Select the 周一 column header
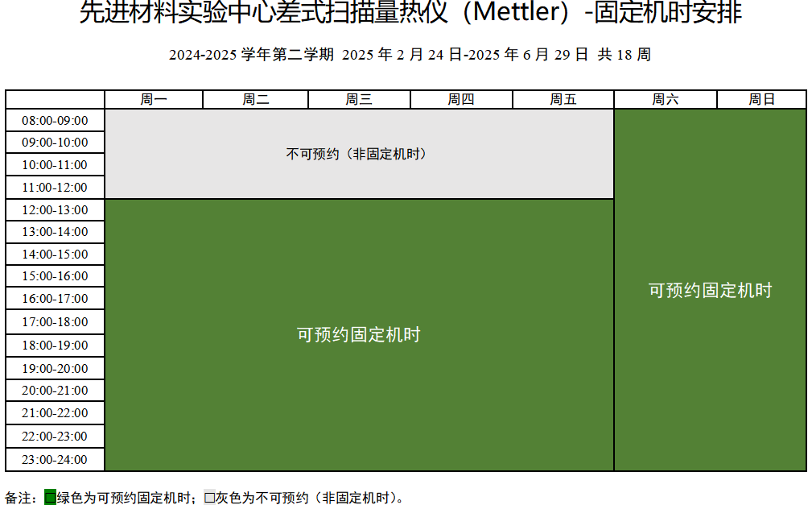The image size is (812, 505). tap(154, 100)
